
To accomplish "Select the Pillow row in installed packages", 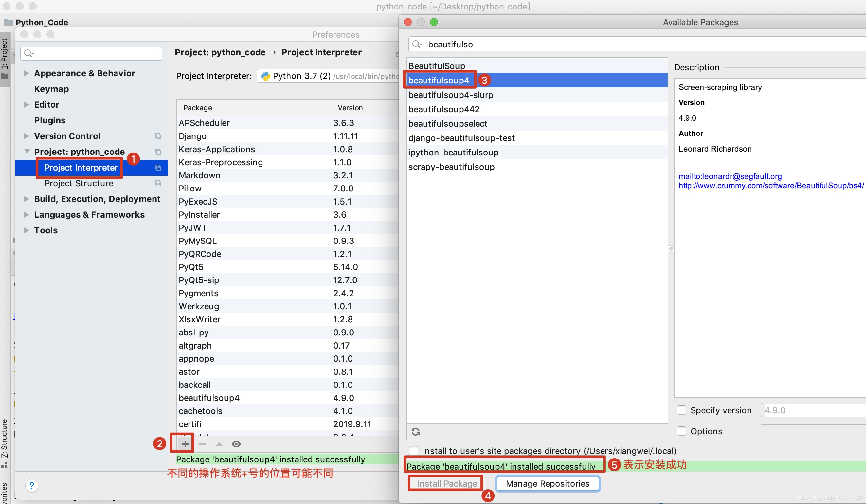I will coord(288,188).
